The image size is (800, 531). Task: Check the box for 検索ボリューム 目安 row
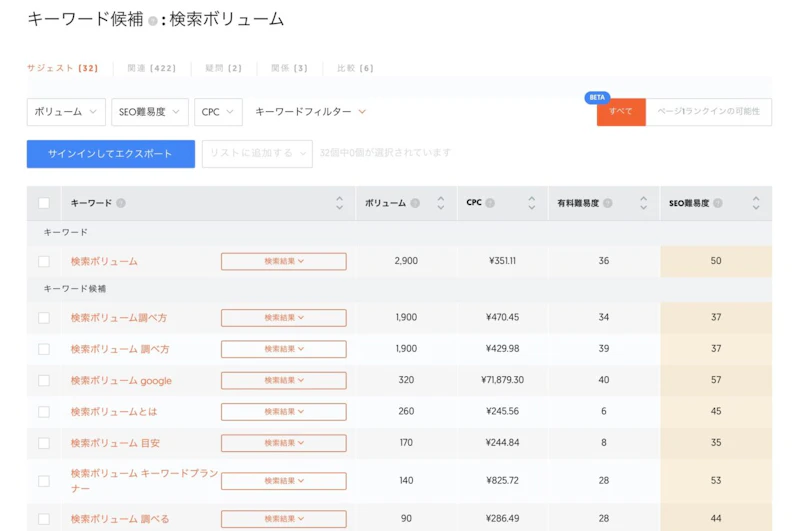tap(44, 443)
